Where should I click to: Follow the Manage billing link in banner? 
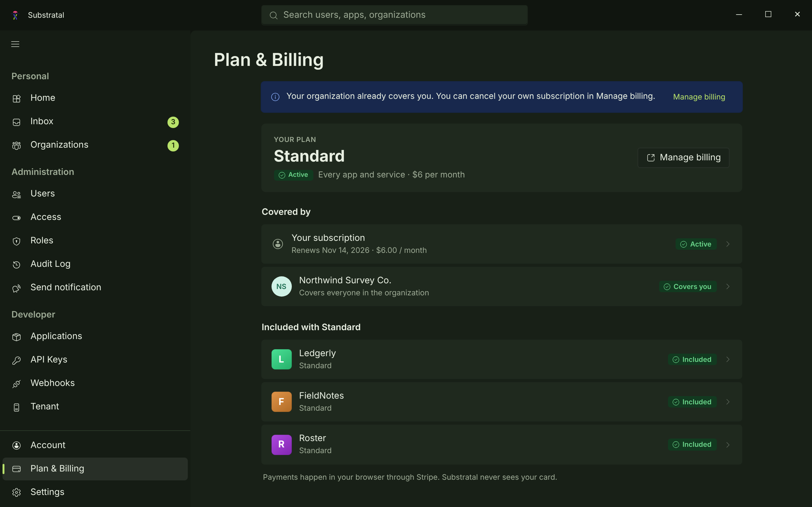coord(699,97)
